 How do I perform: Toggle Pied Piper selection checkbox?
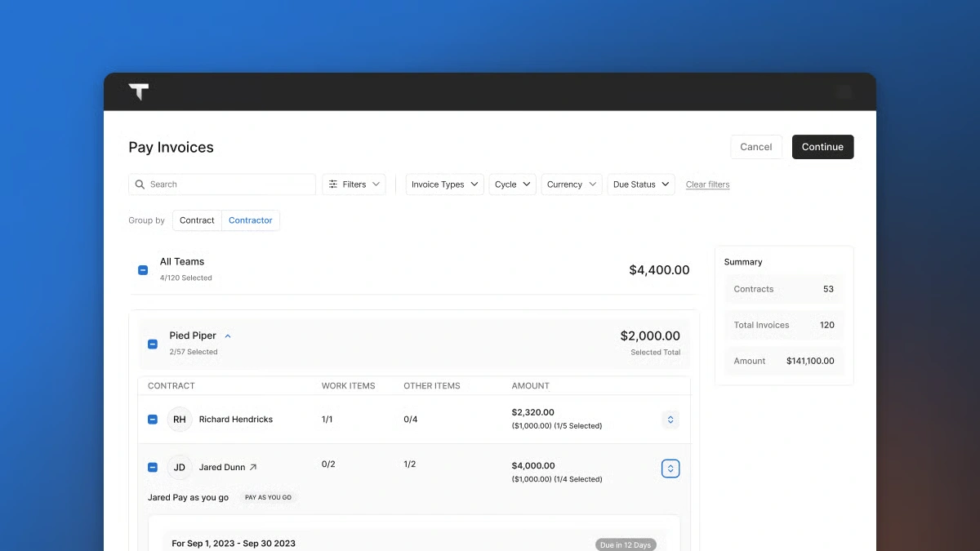click(x=153, y=344)
